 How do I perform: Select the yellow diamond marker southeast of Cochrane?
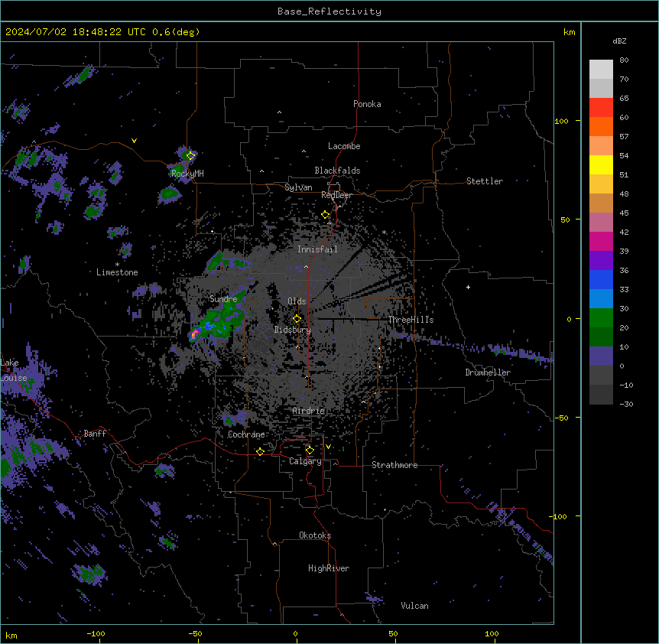click(260, 451)
